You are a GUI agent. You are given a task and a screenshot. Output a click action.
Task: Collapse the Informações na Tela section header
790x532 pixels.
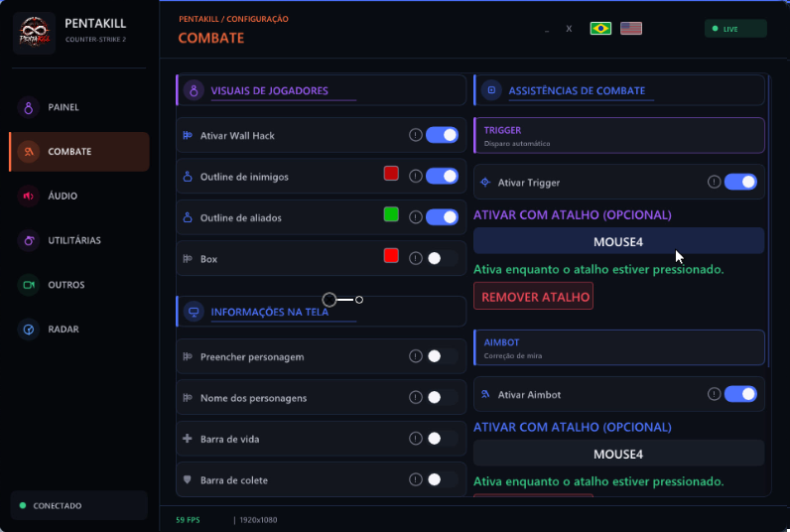pos(321,312)
